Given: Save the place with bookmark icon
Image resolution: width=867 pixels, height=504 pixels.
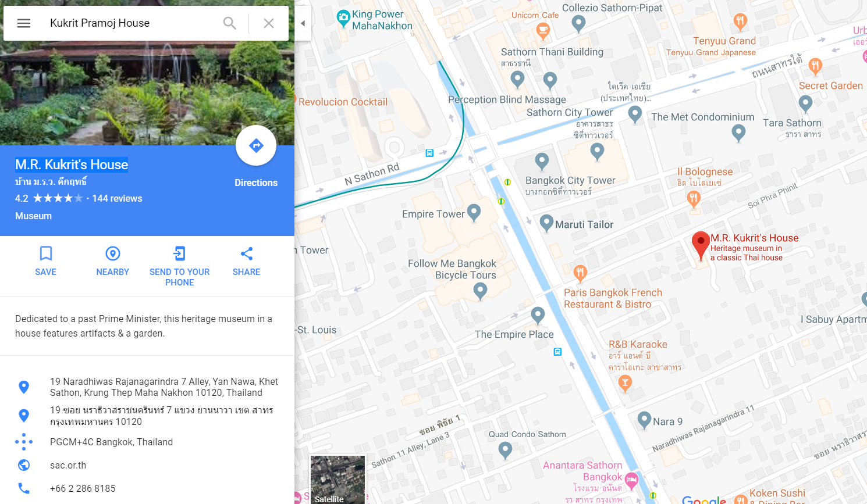Looking at the screenshot, I should [x=45, y=260].
